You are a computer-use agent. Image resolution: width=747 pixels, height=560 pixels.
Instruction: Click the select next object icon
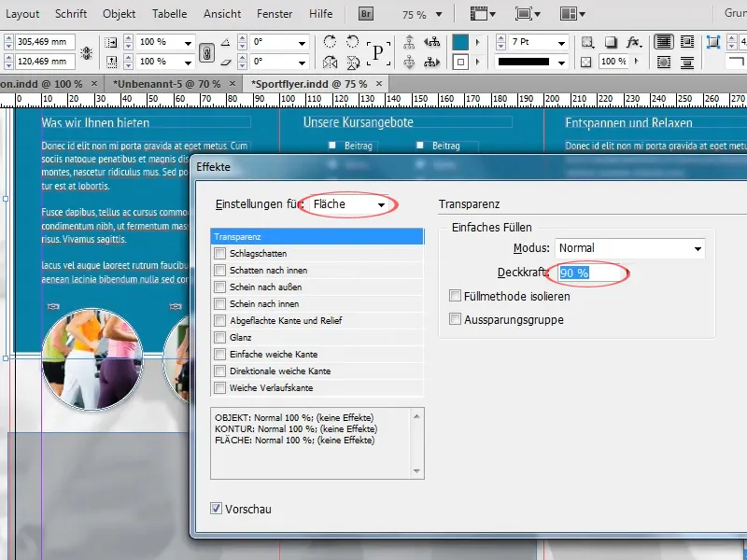431,62
